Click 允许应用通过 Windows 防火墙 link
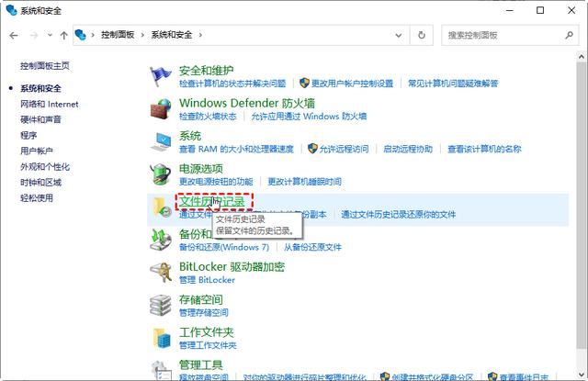588x381 pixels. pos(309,116)
